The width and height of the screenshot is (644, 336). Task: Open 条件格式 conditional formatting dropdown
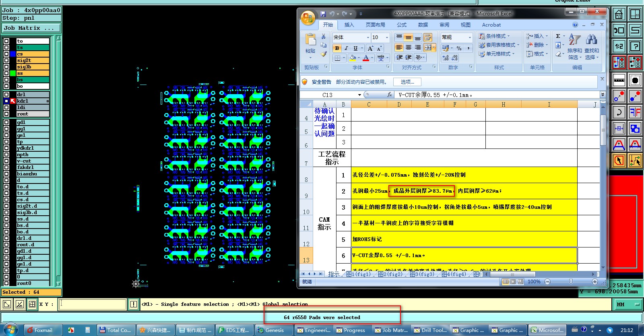tap(494, 36)
